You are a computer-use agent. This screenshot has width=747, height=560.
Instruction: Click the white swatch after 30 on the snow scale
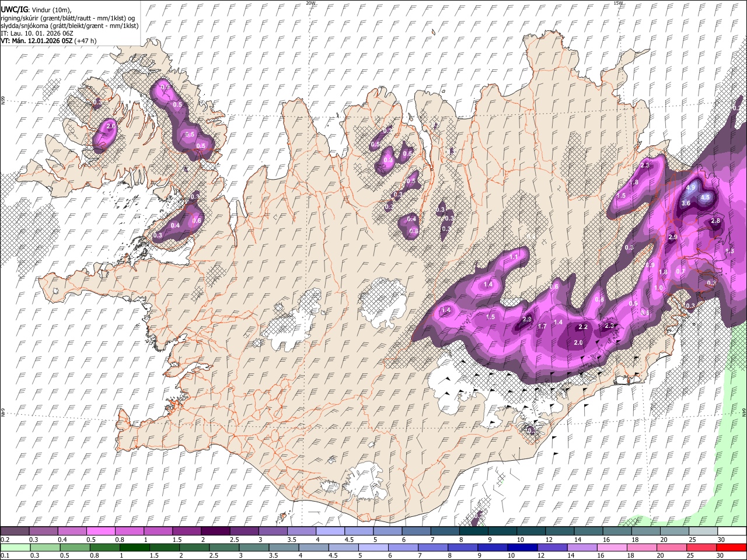pos(731,531)
